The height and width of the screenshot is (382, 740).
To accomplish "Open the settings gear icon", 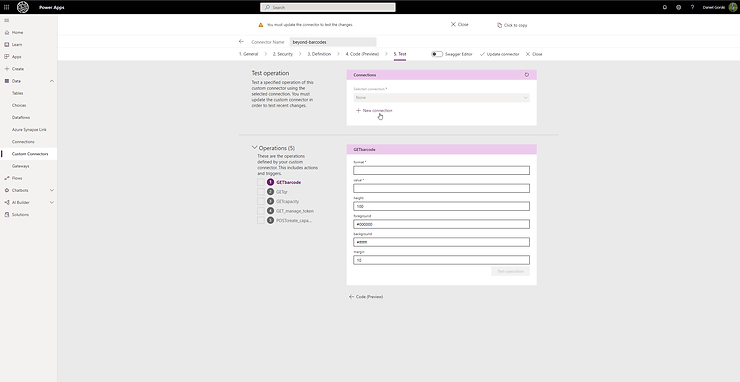I will pos(679,8).
